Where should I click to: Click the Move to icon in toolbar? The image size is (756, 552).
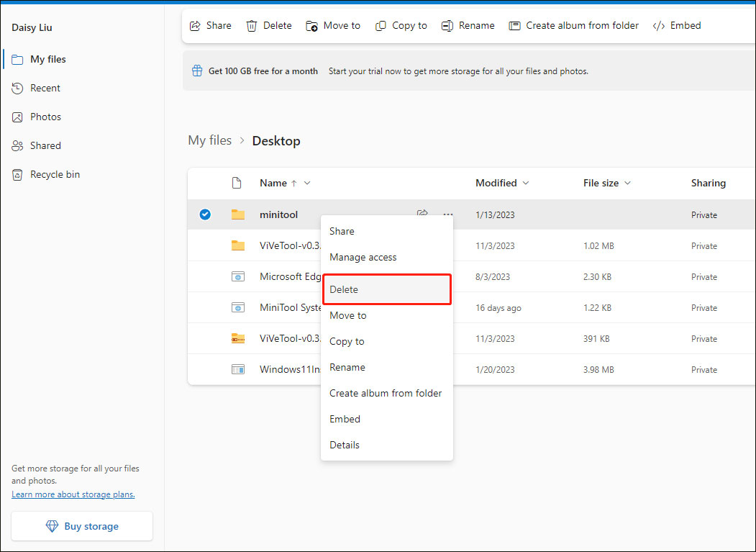[x=311, y=26]
